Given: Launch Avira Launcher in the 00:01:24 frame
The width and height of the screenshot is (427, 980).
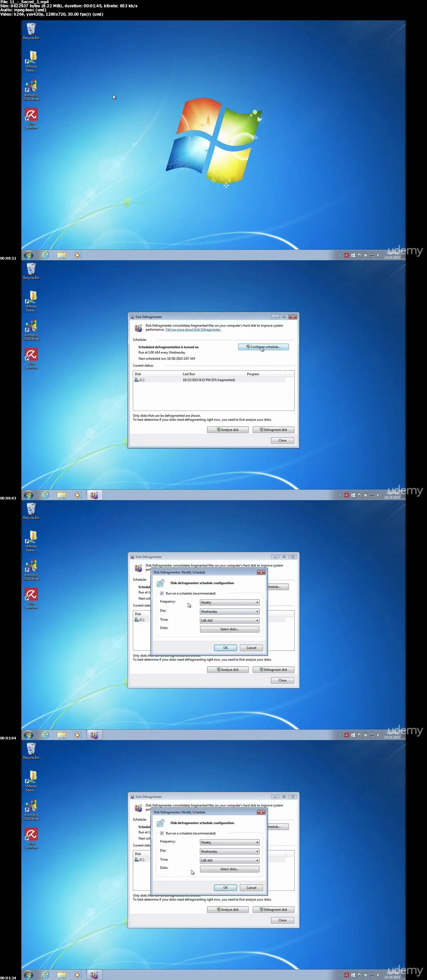Looking at the screenshot, I should click(x=31, y=838).
